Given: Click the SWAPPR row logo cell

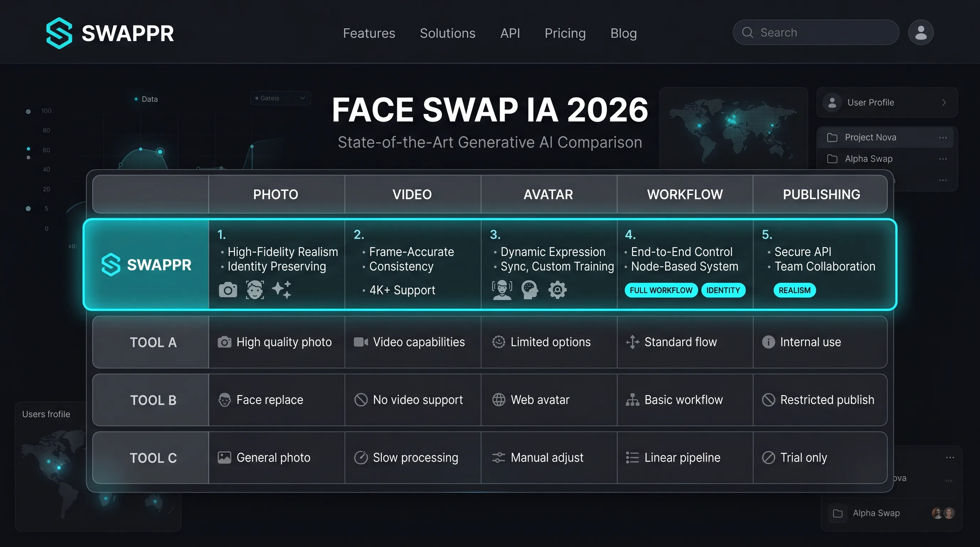Looking at the screenshot, I should click(146, 265).
